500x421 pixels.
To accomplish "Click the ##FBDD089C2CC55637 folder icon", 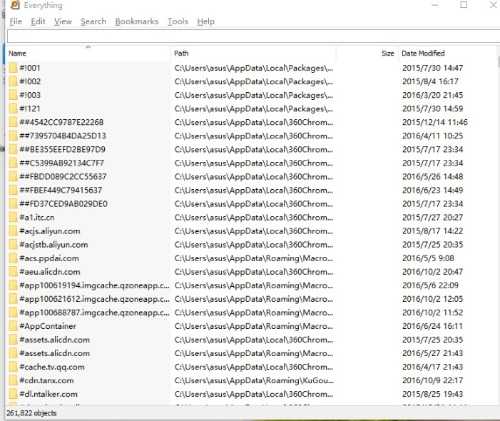I will [13, 177].
